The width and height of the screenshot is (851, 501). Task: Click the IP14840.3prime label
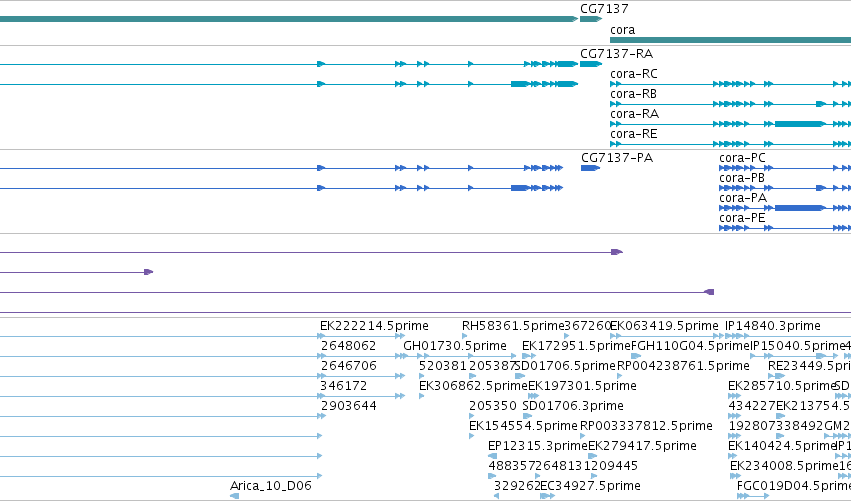773,326
